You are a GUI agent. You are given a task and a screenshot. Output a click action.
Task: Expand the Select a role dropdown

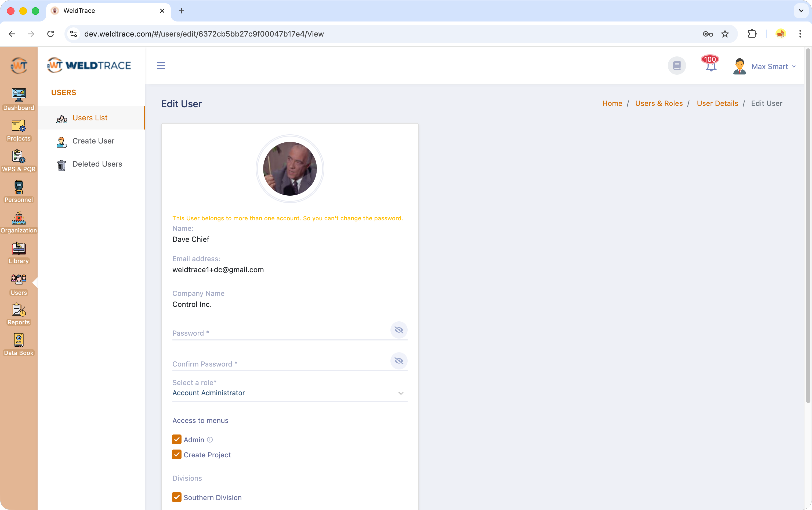click(x=289, y=393)
